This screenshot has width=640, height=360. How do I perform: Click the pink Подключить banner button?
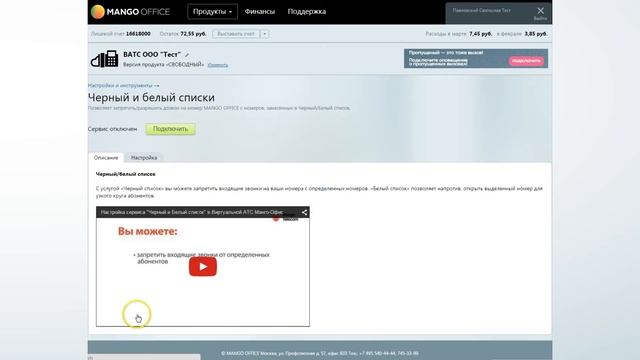[526, 60]
